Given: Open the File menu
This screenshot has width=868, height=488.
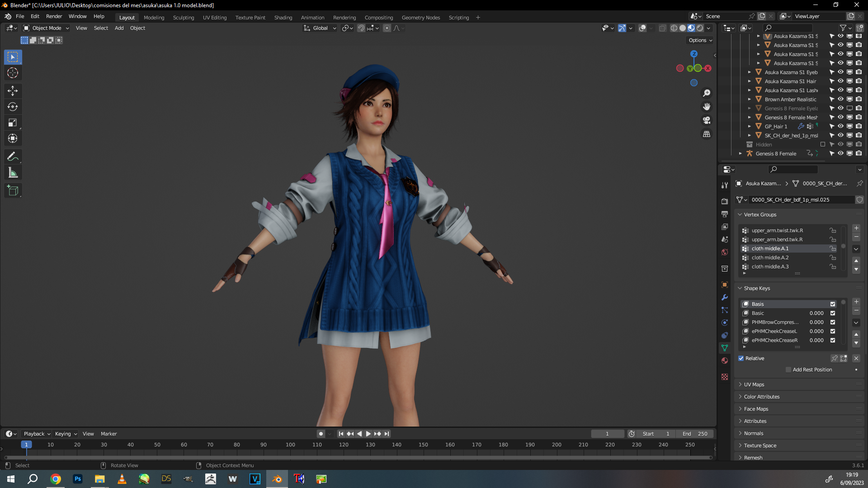Looking at the screenshot, I should (20, 16).
